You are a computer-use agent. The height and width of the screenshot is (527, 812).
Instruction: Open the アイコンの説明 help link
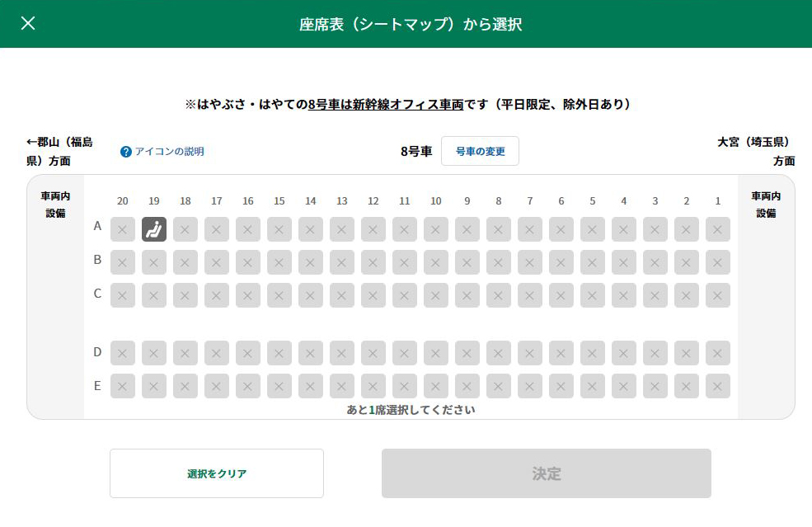click(169, 151)
